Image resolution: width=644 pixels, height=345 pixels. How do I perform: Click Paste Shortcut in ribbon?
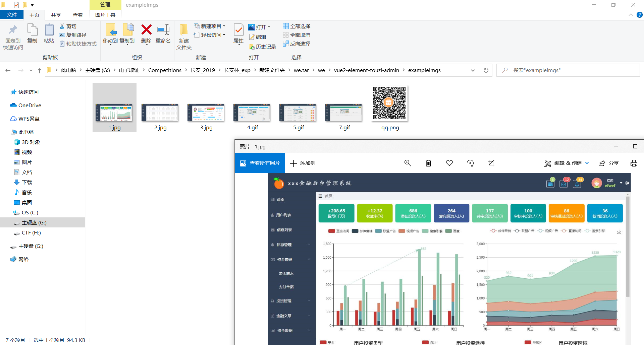pyautogui.click(x=78, y=44)
